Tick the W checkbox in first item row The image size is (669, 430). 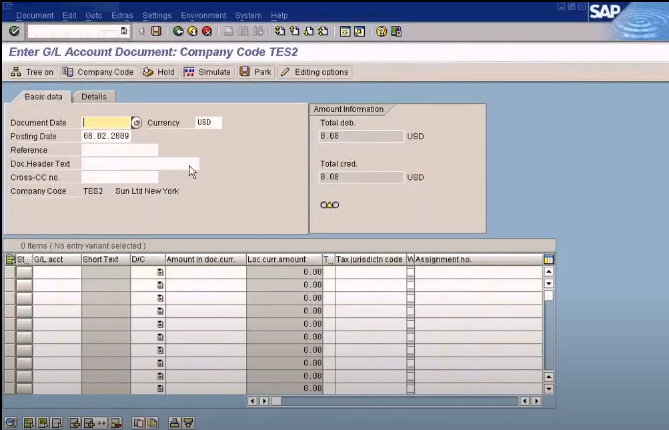pyautogui.click(x=410, y=272)
